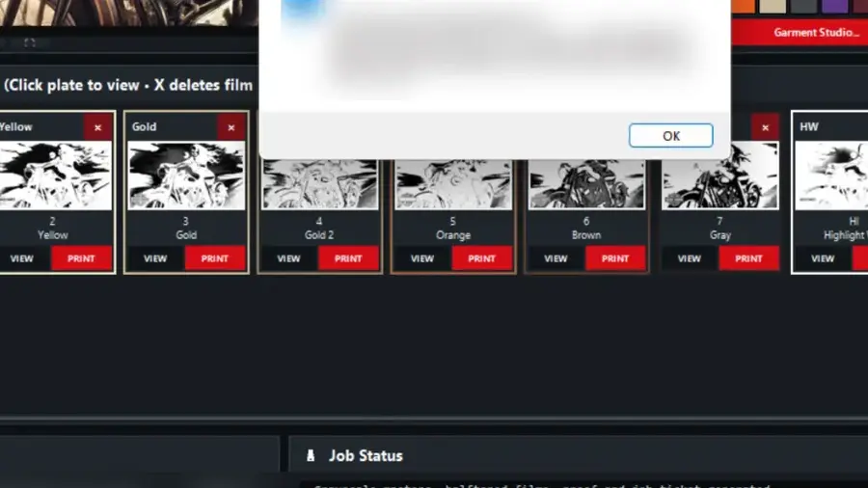Remove the Gray plate using X icon
Viewport: 868px width, 488px height.
click(x=765, y=127)
